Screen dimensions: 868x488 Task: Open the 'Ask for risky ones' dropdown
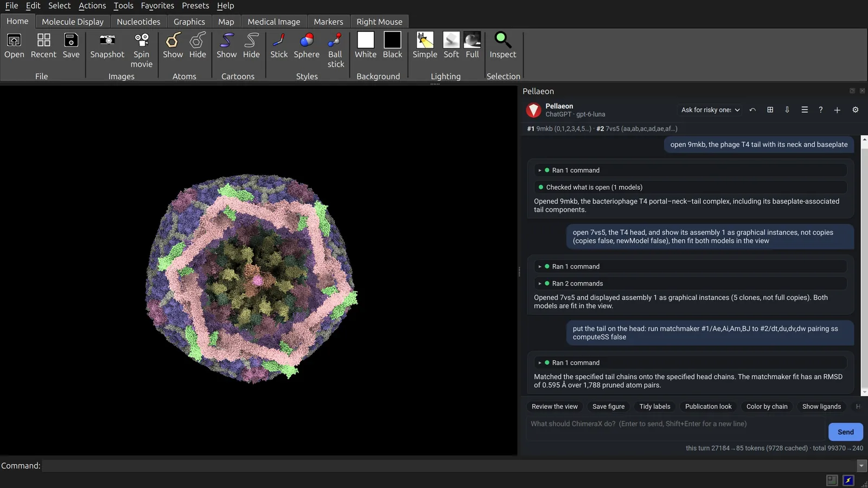pos(710,110)
